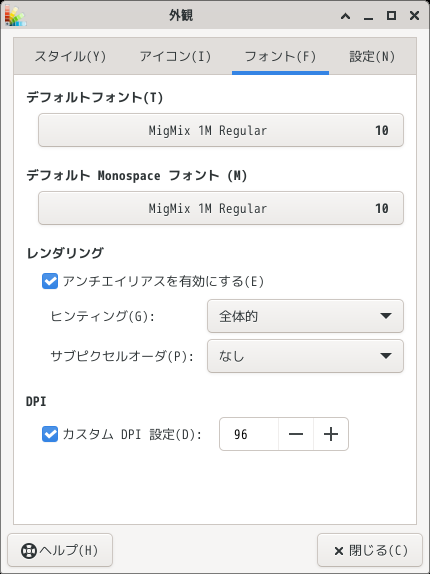Maximize the 外観 window

point(391,16)
